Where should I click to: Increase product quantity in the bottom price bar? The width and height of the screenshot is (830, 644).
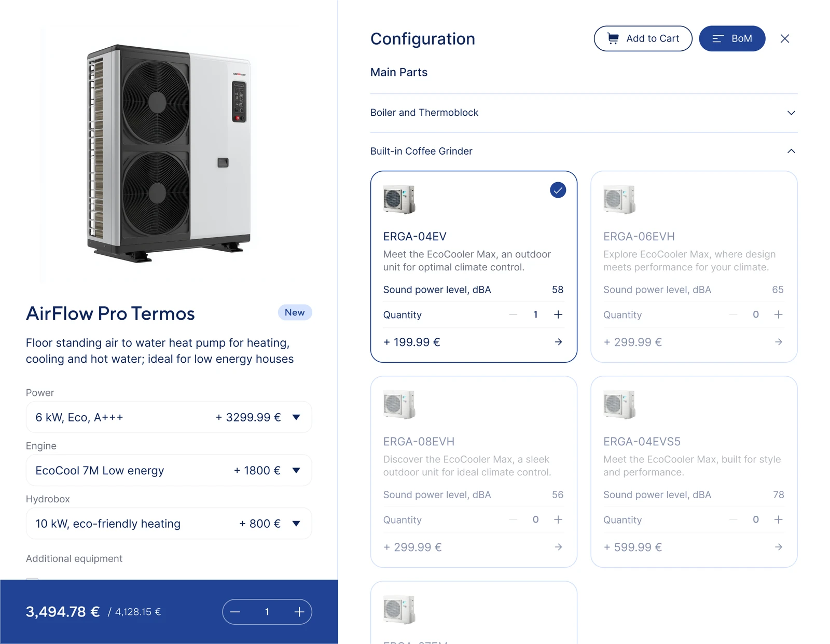pyautogui.click(x=299, y=612)
